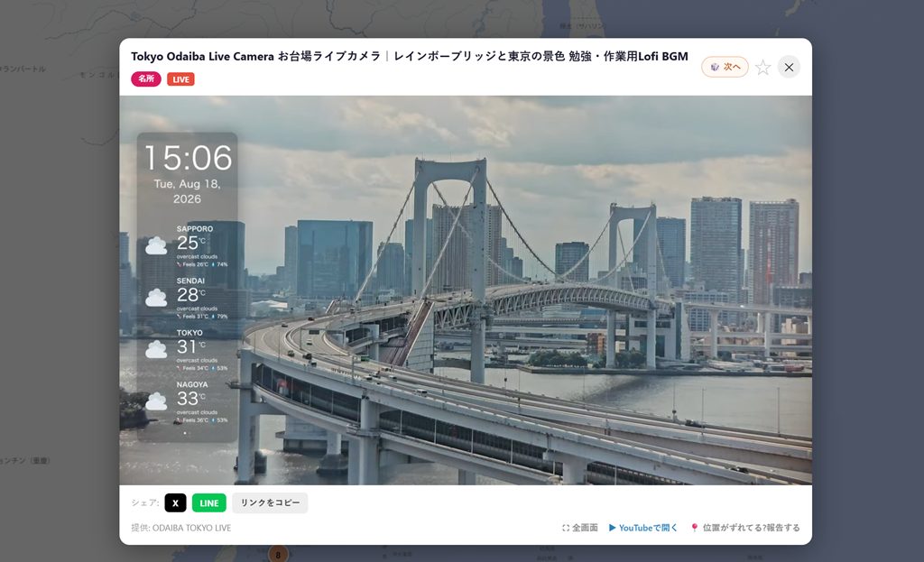The image size is (924, 562).
Task: Toggle the favorite star icon
Action: [763, 67]
